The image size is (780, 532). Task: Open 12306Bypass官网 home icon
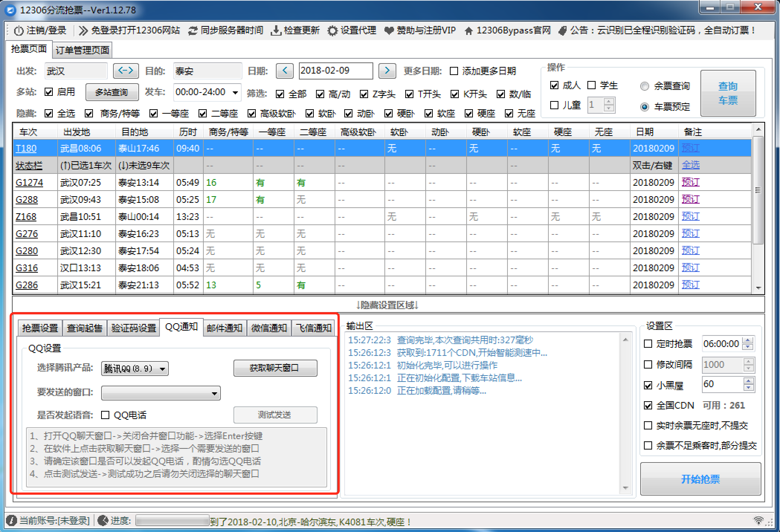pyautogui.click(x=469, y=30)
